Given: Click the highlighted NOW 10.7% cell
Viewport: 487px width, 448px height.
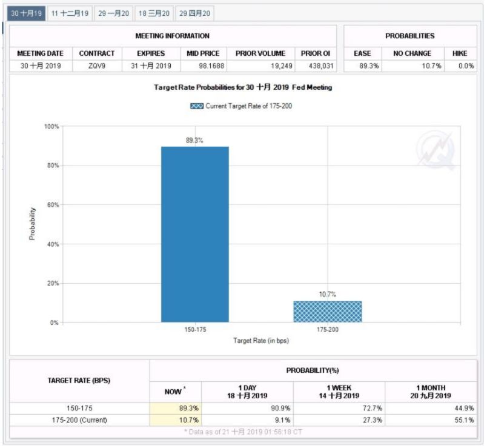Looking at the screenshot, I should (x=176, y=420).
